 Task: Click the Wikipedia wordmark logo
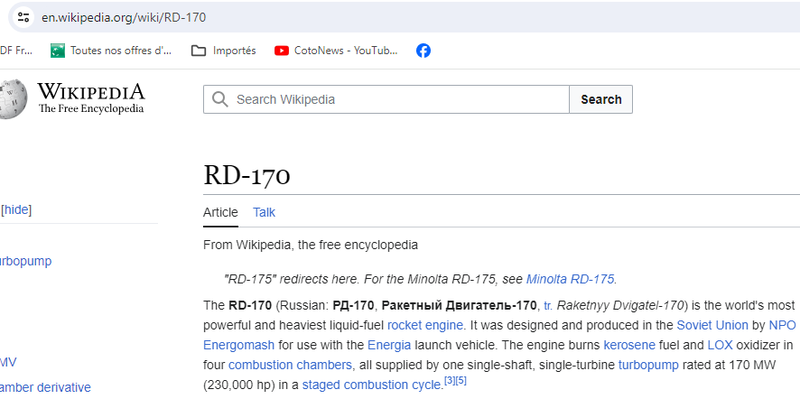[x=91, y=98]
